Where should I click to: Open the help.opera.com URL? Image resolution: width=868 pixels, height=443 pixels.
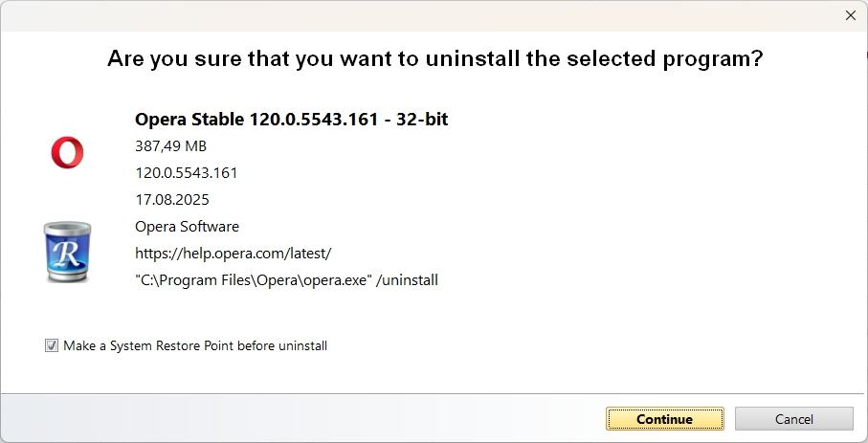point(233,254)
